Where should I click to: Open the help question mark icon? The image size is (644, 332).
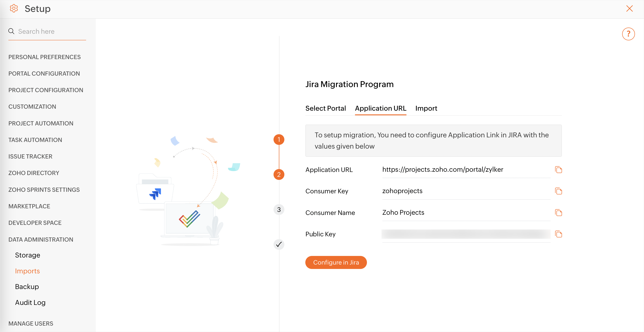pos(628,34)
